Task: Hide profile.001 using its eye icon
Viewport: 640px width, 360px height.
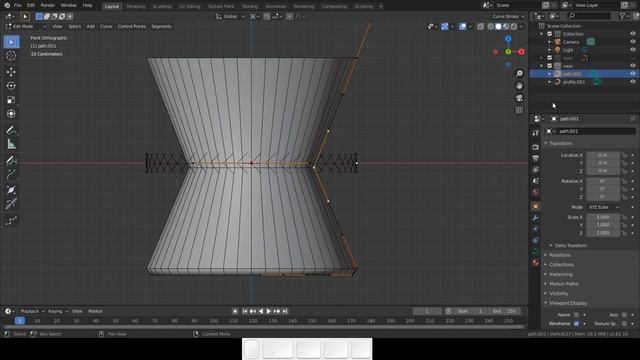Action: (633, 82)
